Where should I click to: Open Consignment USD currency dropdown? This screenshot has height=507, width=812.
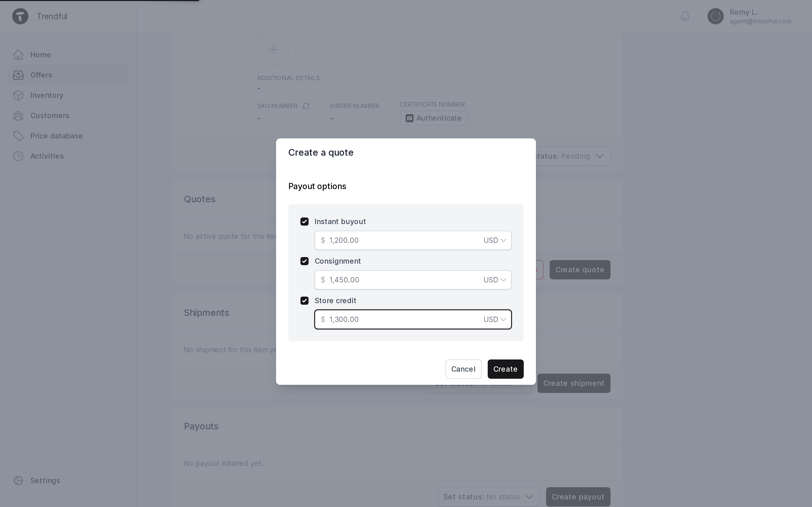coord(495,280)
